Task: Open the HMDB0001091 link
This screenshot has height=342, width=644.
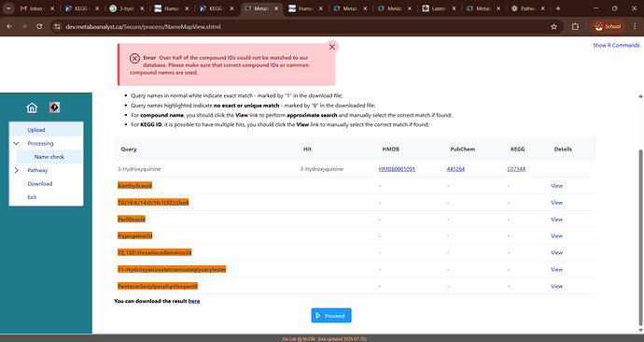Action: click(x=397, y=169)
